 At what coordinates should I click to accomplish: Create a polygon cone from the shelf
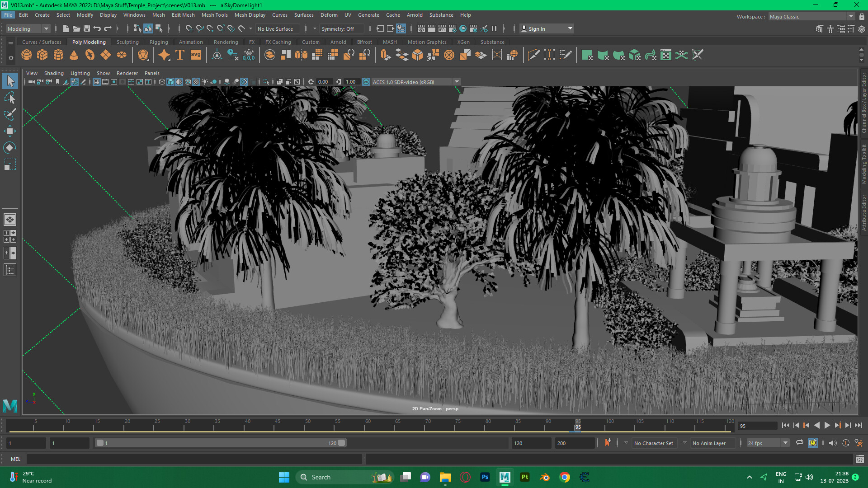tap(74, 55)
